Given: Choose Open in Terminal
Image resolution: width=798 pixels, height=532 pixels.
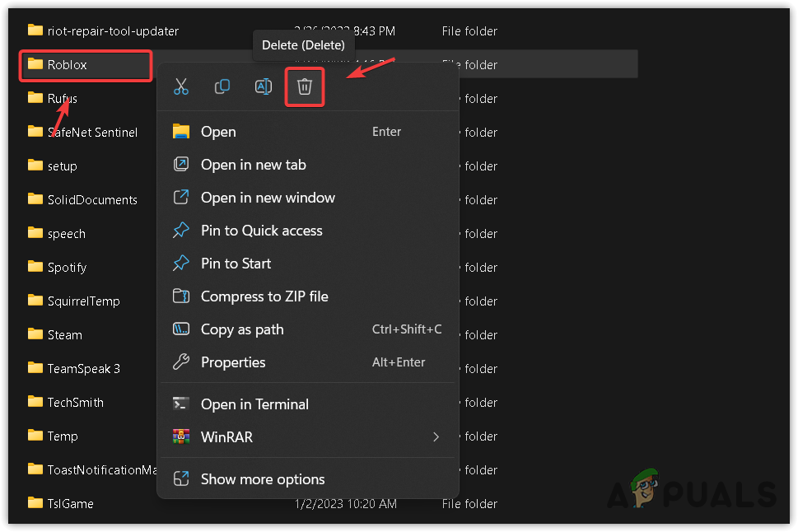Looking at the screenshot, I should pos(254,404).
